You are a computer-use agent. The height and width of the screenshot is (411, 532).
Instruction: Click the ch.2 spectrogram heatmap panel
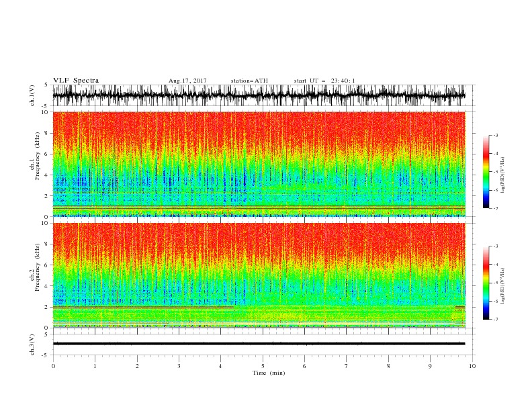pos(259,275)
